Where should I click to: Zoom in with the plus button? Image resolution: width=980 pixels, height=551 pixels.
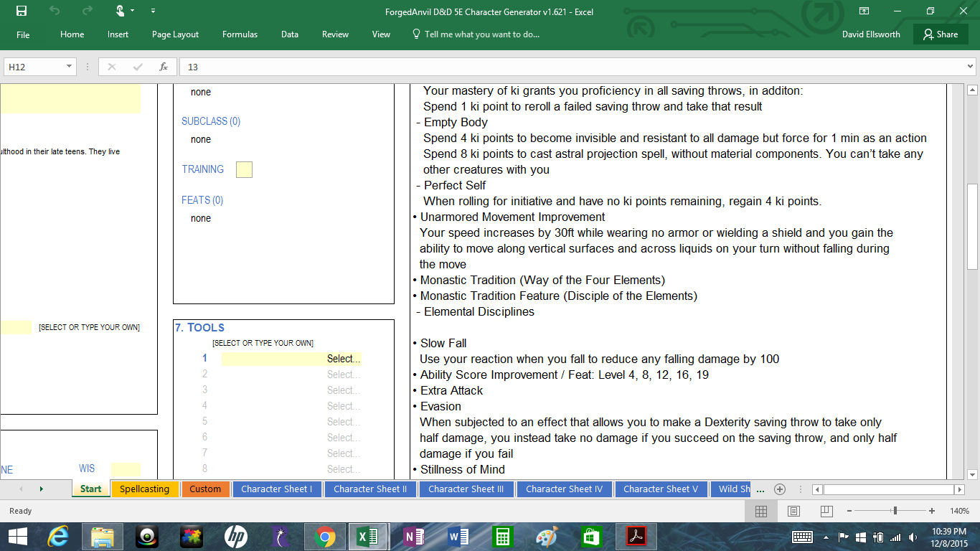click(x=932, y=511)
